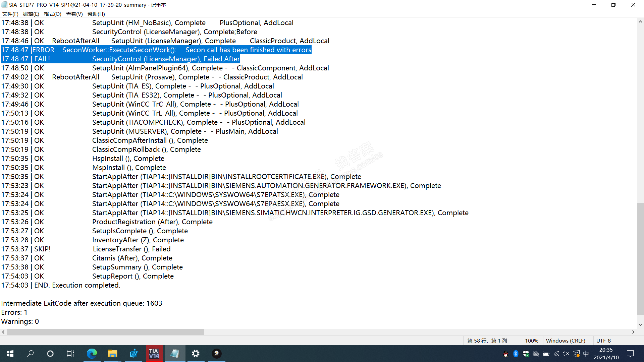Open the TIA V14 taskbar icon
The width and height of the screenshot is (644, 362).
click(x=154, y=354)
